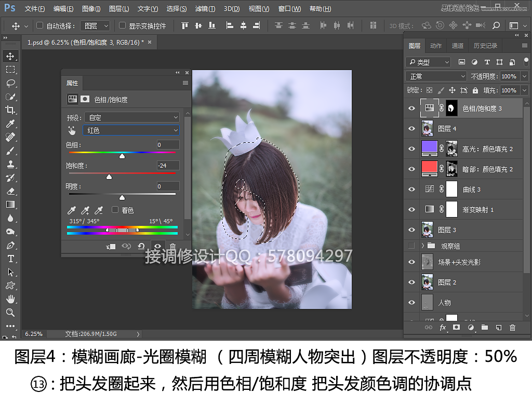Delete the adjustment layer from Properties trash
The image size is (532, 406).
172,246
